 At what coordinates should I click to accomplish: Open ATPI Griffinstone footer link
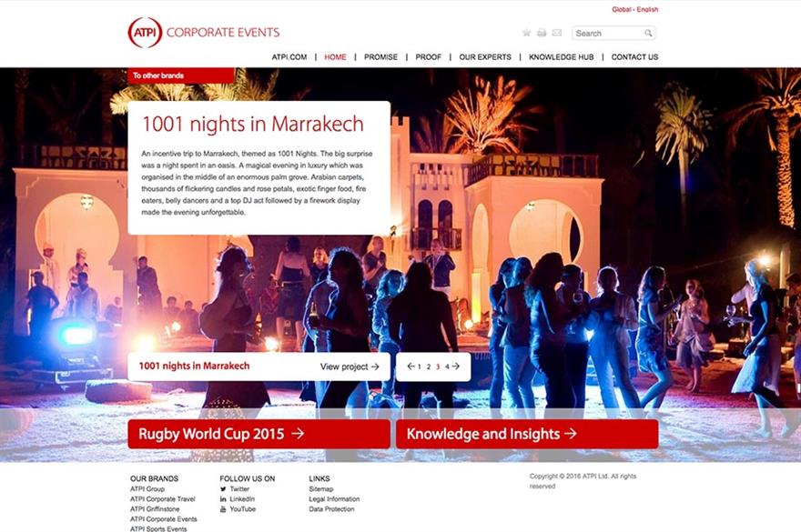point(155,509)
